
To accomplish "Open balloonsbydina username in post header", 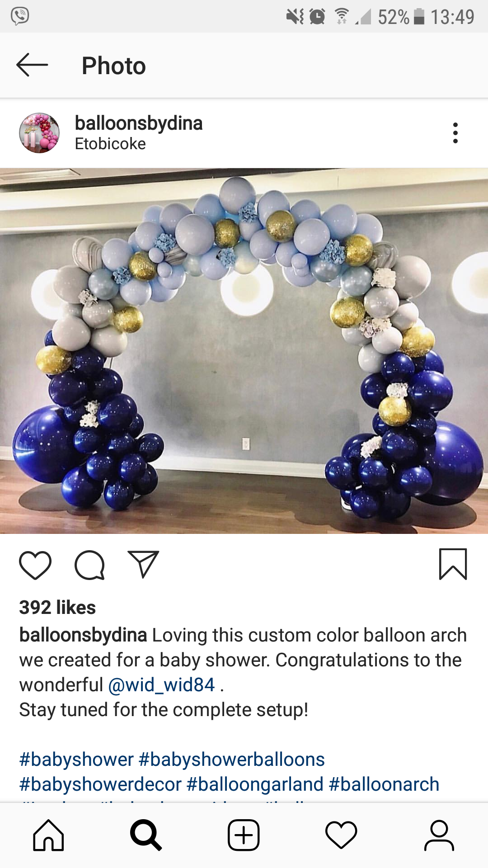I will point(139,123).
